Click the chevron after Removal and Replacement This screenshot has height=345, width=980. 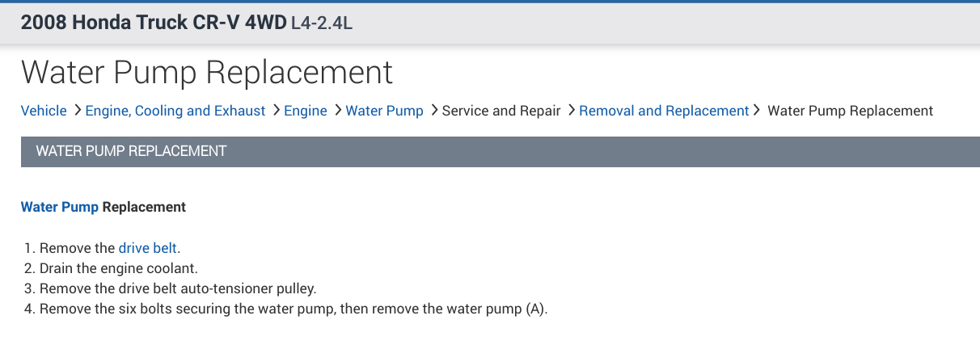click(757, 110)
